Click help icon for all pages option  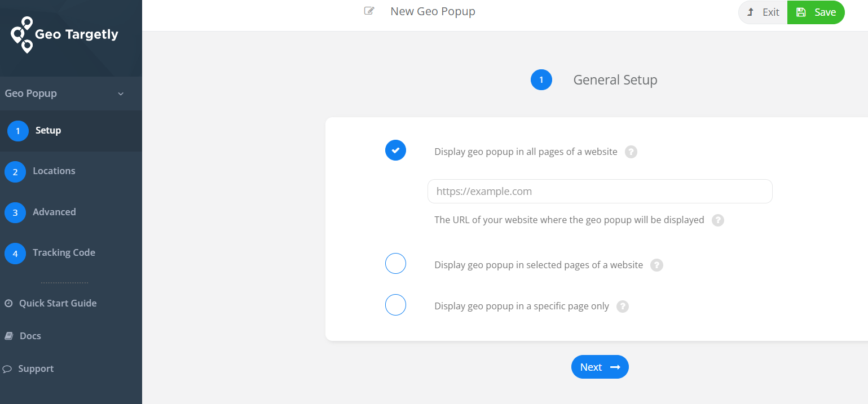click(631, 152)
